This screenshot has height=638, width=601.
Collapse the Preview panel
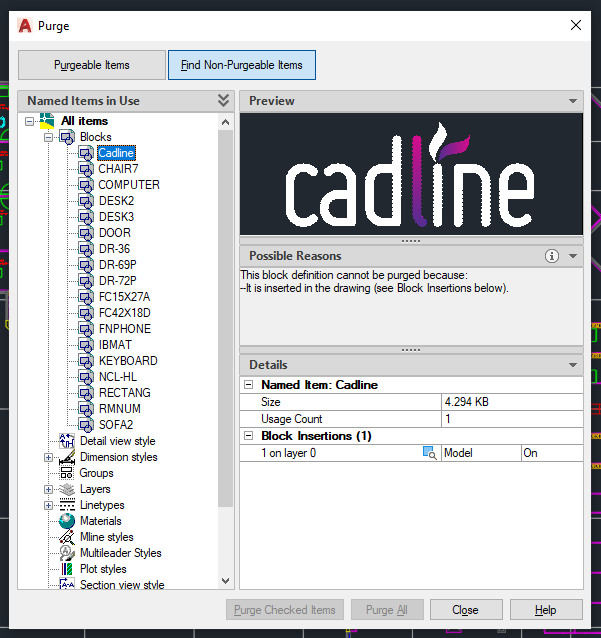point(573,101)
